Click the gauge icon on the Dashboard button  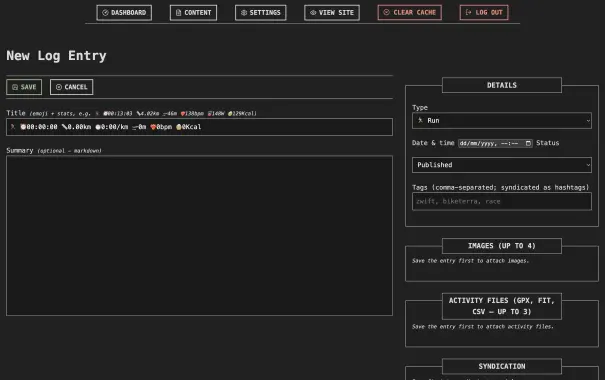(x=105, y=13)
